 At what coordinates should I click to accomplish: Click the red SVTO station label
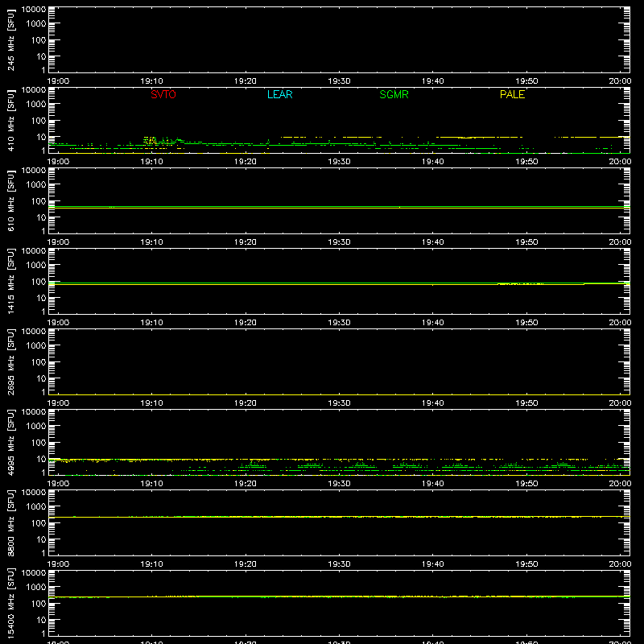(x=163, y=94)
